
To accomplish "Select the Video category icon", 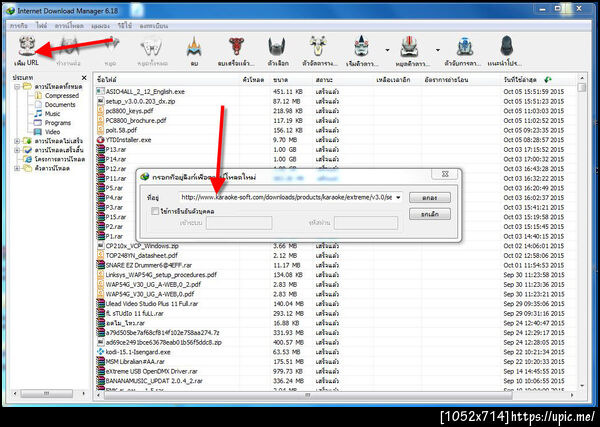I will pos(38,132).
